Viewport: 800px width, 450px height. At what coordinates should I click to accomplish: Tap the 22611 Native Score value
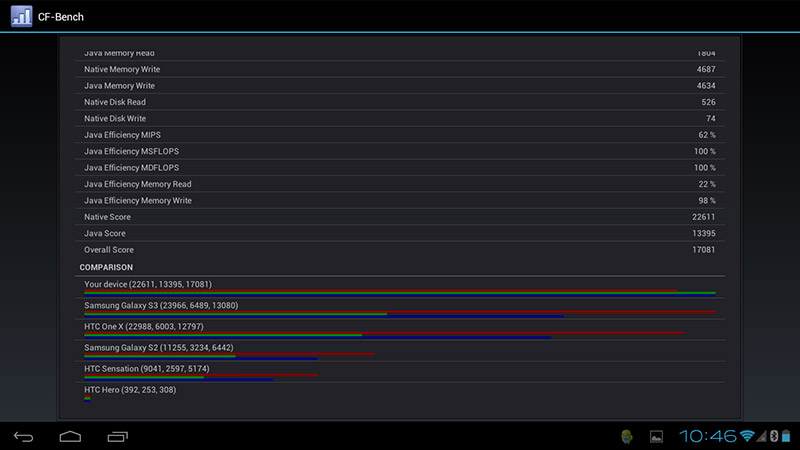coord(704,217)
